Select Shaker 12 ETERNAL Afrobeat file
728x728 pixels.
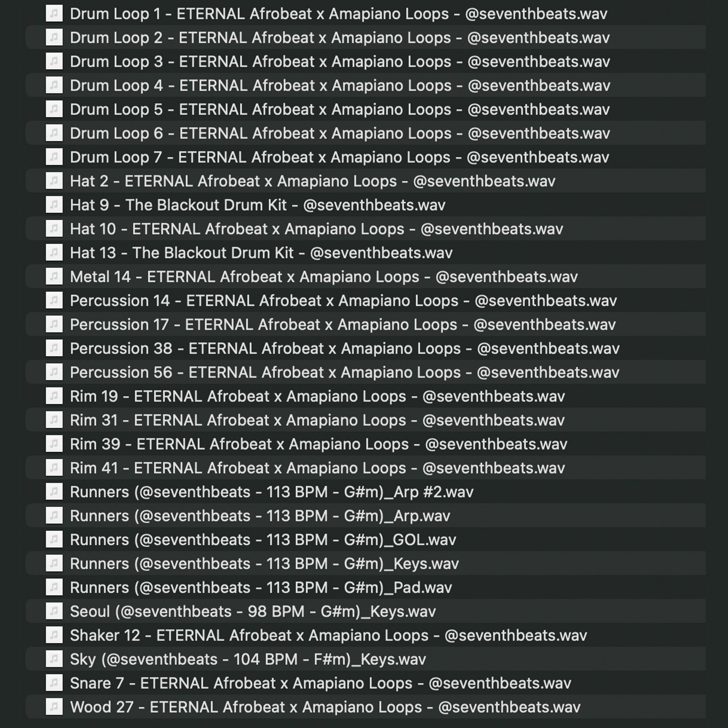[328, 635]
